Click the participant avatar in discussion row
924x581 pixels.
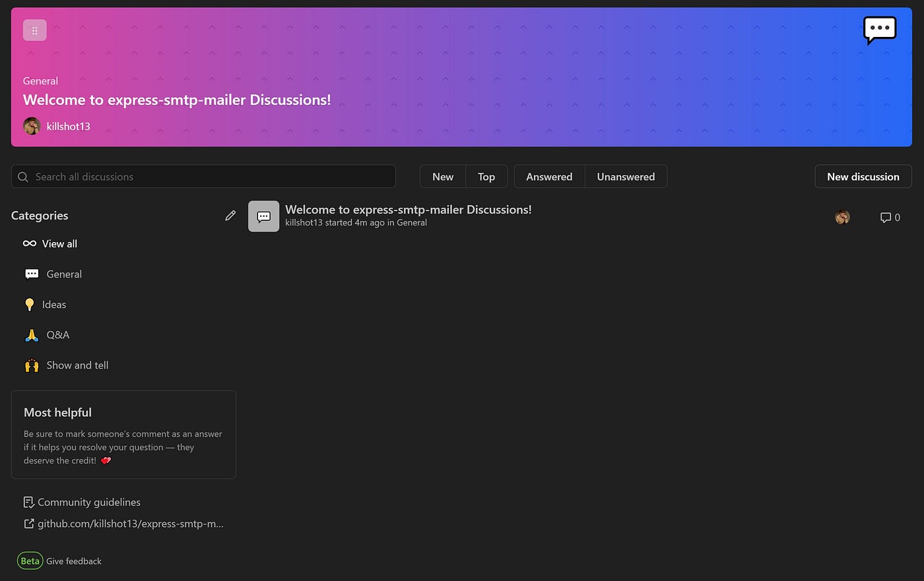tap(842, 217)
